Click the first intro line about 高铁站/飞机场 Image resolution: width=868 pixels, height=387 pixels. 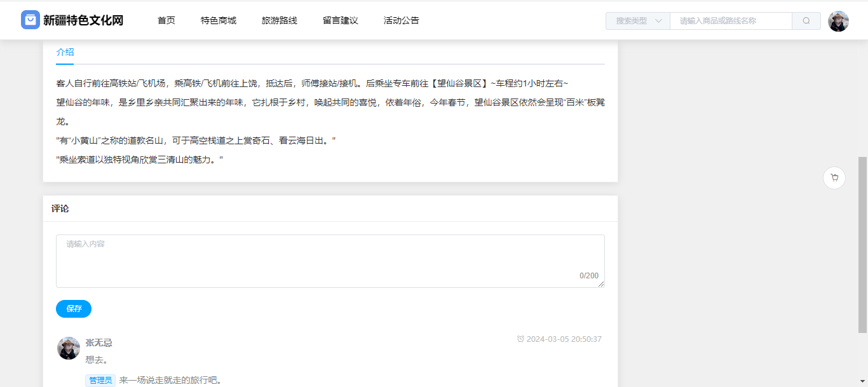pos(312,83)
